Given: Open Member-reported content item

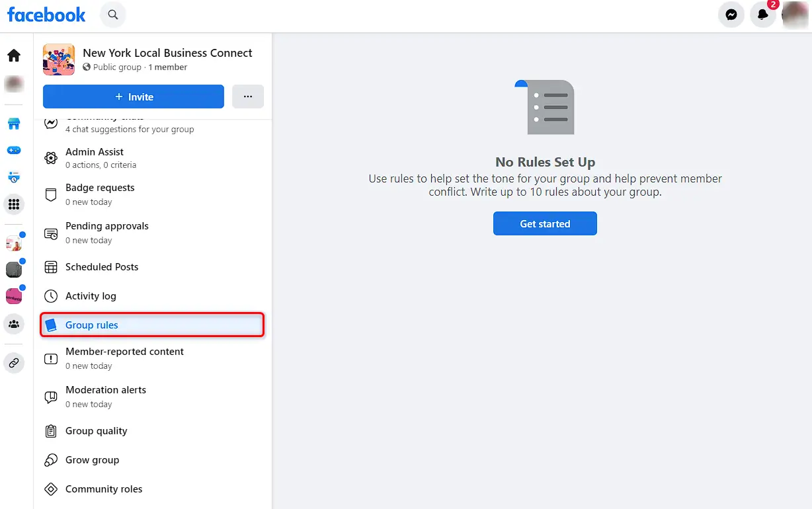Looking at the screenshot, I should 153,358.
